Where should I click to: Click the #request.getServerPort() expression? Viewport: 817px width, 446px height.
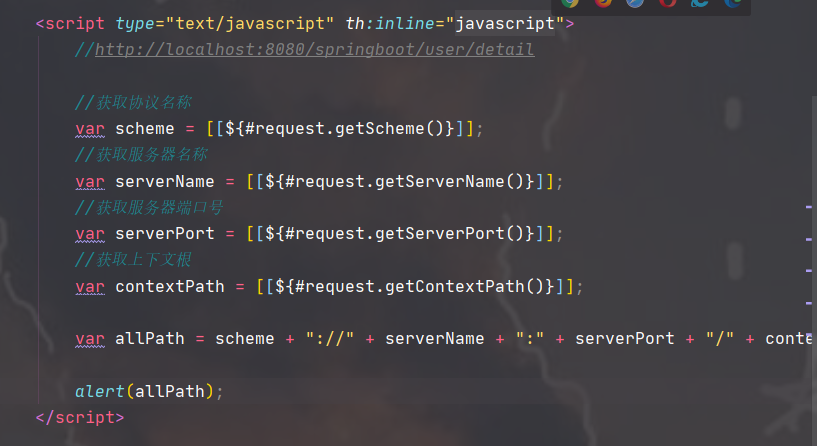(x=404, y=233)
